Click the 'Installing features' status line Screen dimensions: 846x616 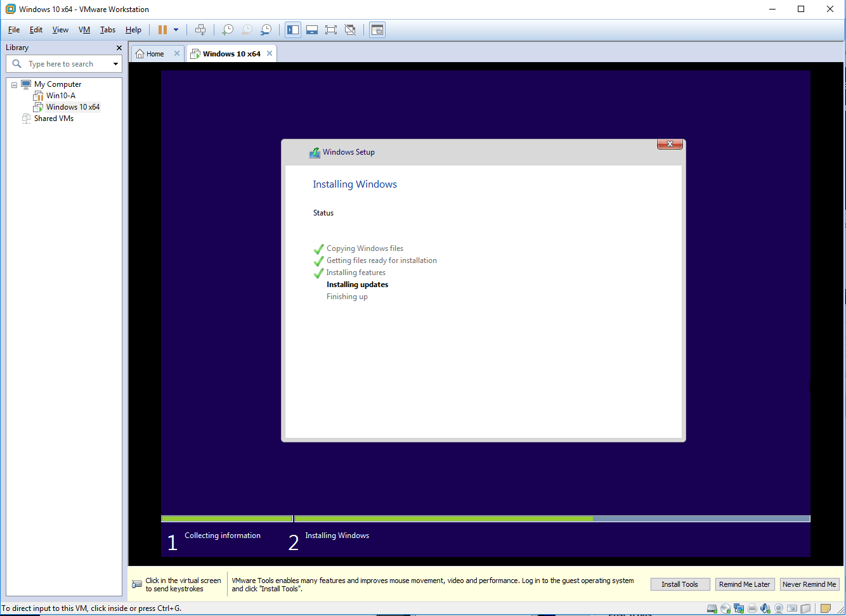[x=356, y=273]
